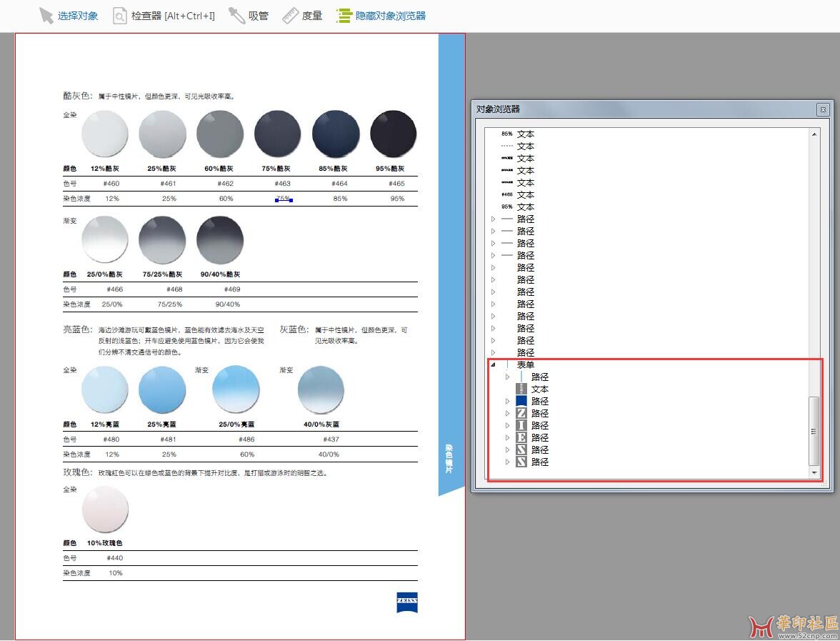Click the #464 color code
This screenshot has width=840, height=641.
pos(340,183)
